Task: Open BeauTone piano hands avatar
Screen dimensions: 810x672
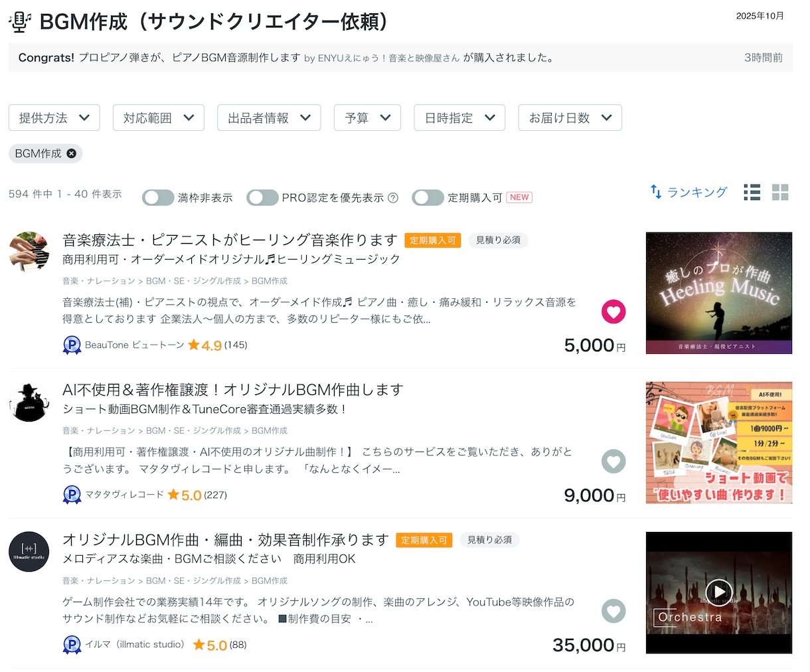Action: click(29, 252)
